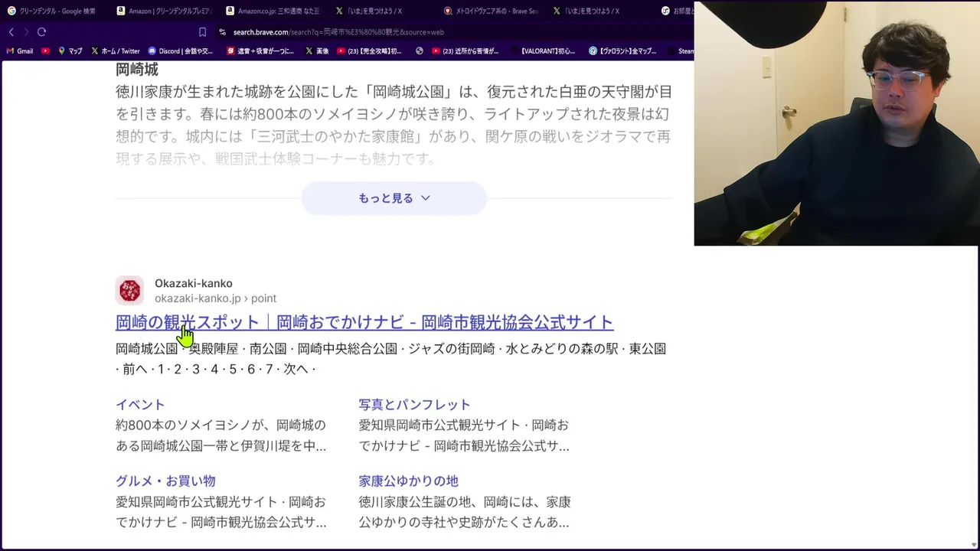Screen dimensions: 980x551
Task: Open the Gmail bookmark
Action: click(x=20, y=51)
